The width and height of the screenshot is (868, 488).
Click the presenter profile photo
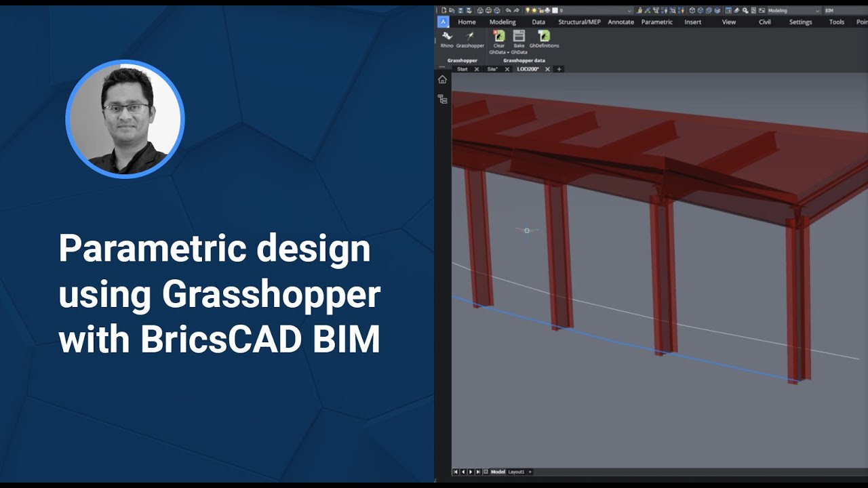pyautogui.click(x=125, y=119)
